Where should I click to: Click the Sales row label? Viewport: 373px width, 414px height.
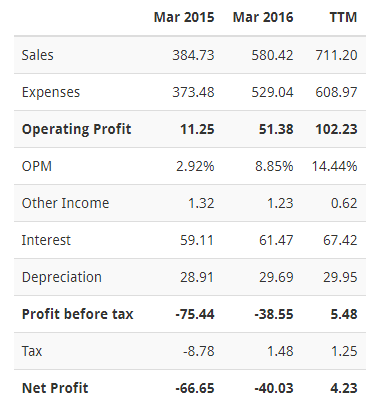[x=37, y=55]
